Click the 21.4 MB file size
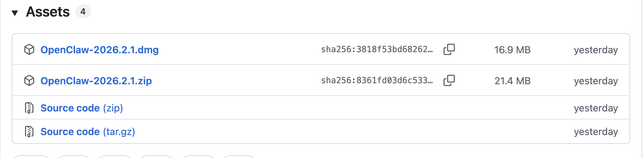This screenshot has width=644, height=158. pos(512,81)
